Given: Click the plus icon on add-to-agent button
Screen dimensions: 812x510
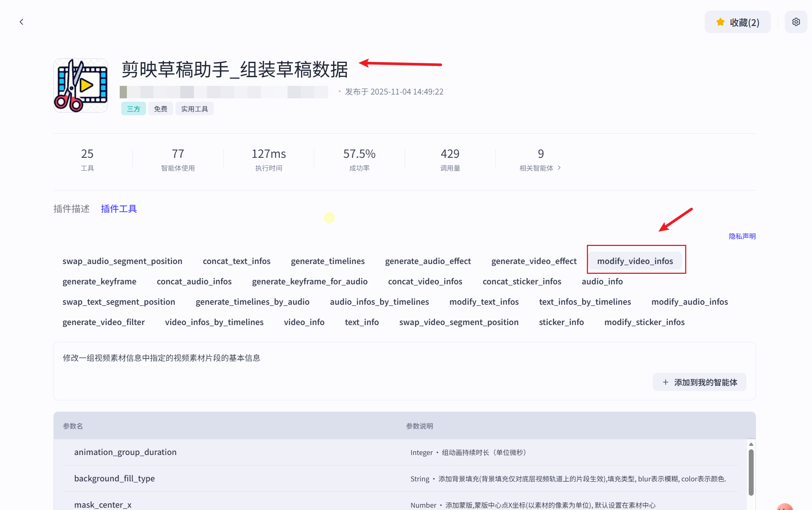Looking at the screenshot, I should [666, 382].
